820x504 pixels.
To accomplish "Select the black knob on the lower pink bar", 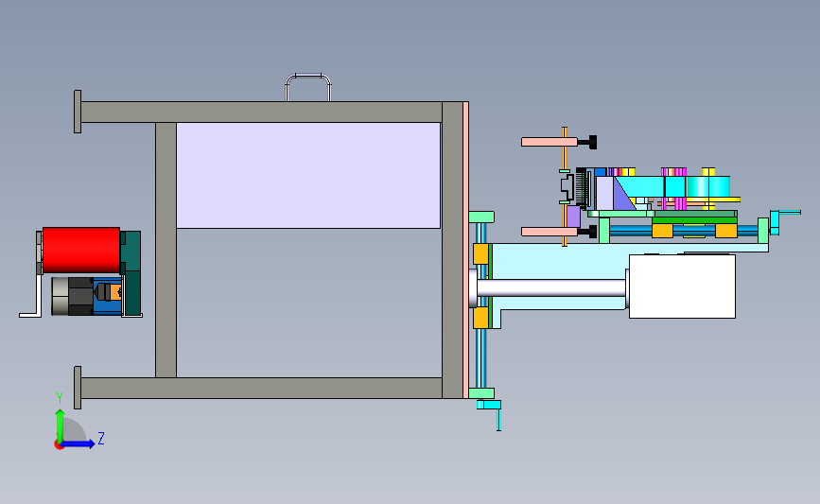I will click(x=592, y=232).
